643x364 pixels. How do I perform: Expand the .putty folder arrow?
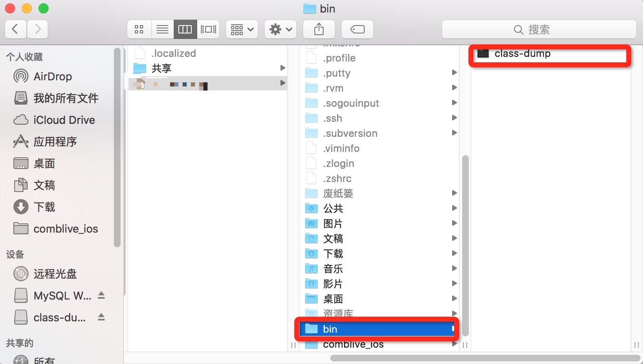(454, 73)
